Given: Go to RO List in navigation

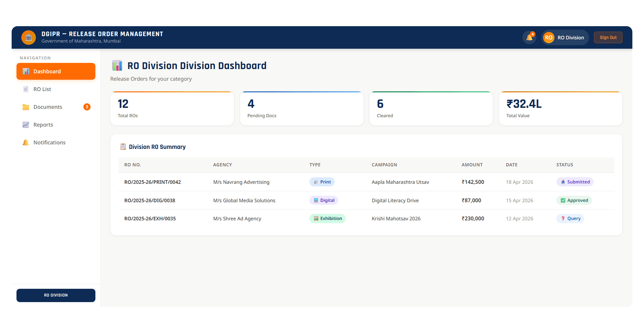Looking at the screenshot, I should [x=56, y=89].
